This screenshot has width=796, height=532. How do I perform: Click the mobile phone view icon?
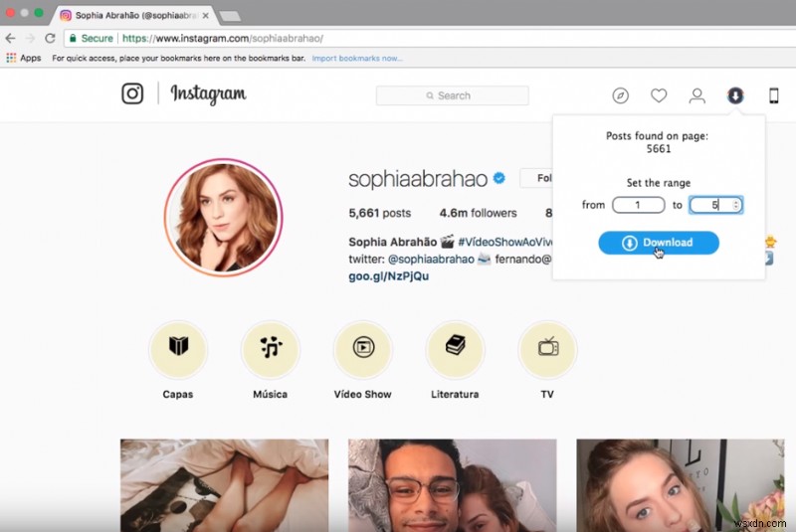(x=773, y=95)
